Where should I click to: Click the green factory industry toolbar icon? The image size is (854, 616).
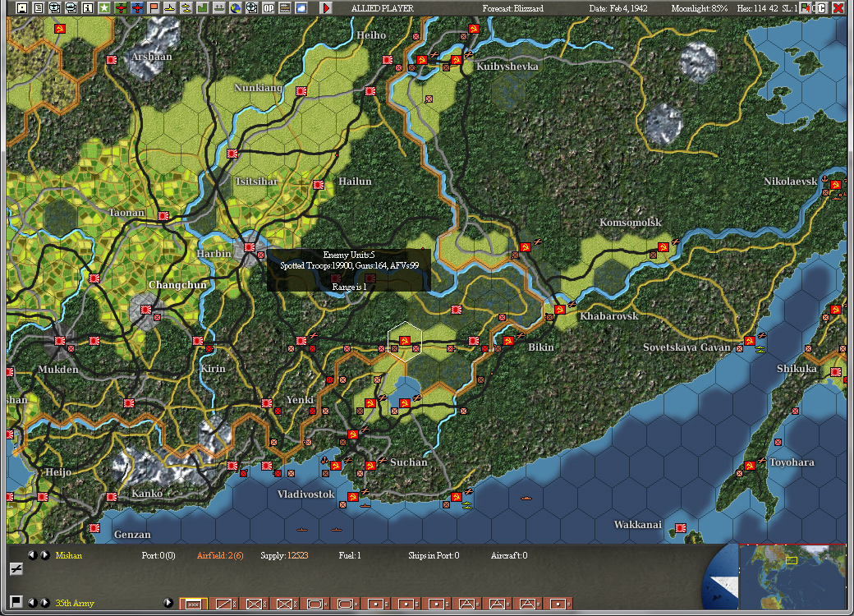tap(202, 8)
